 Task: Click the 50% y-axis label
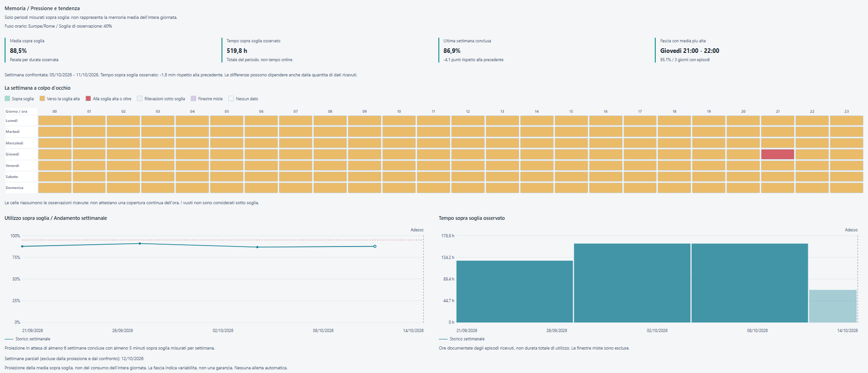[16, 279]
